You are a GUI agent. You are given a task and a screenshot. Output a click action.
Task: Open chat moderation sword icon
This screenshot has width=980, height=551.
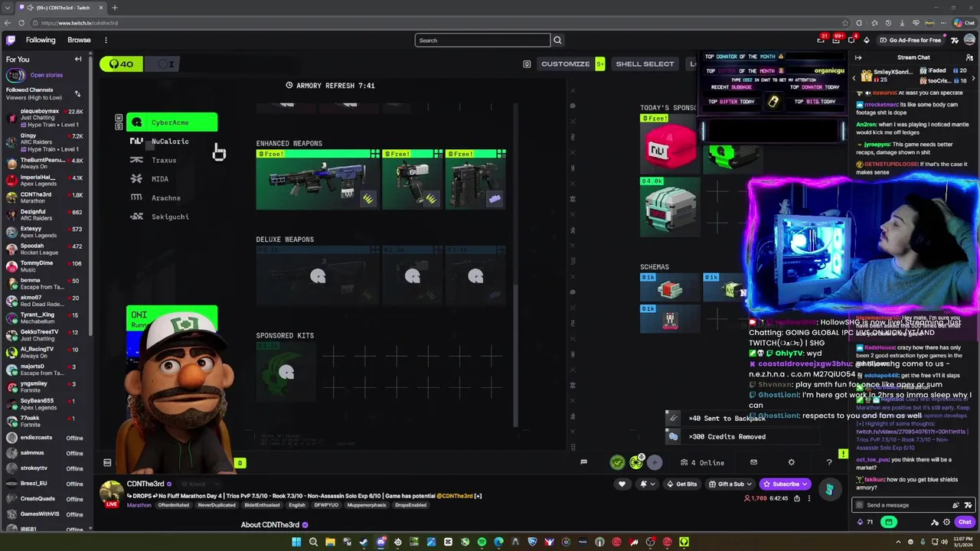[x=935, y=522]
